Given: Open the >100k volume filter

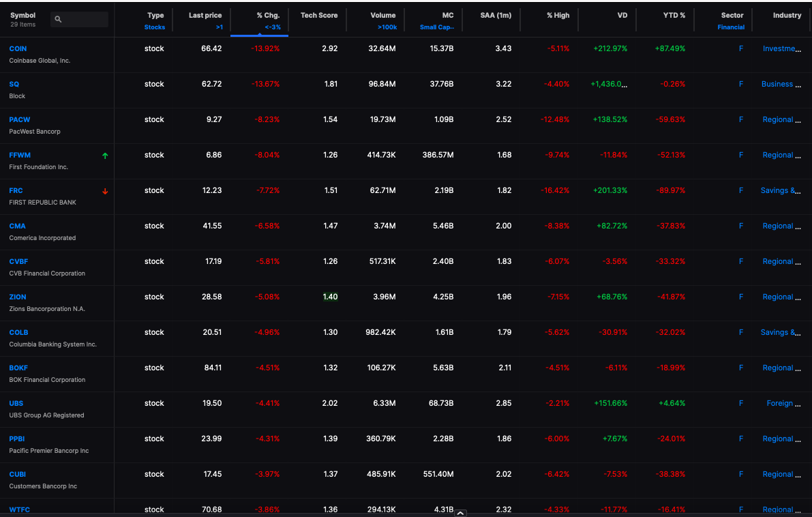Looking at the screenshot, I should 387,27.
